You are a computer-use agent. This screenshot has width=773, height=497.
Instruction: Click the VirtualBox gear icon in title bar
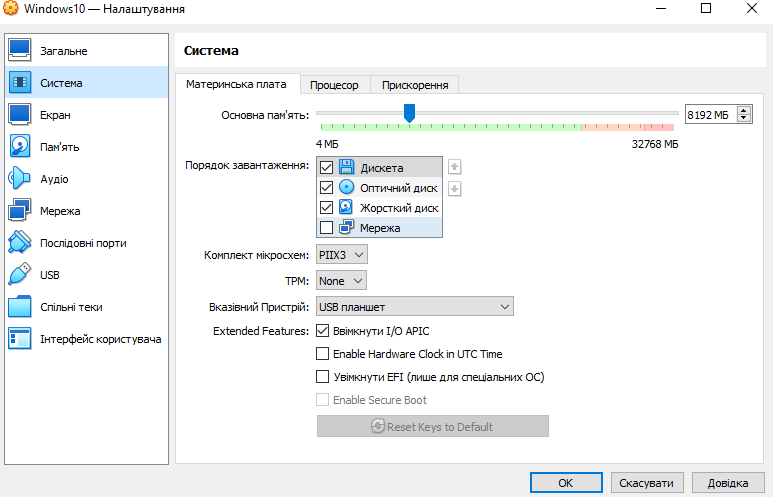coord(10,8)
